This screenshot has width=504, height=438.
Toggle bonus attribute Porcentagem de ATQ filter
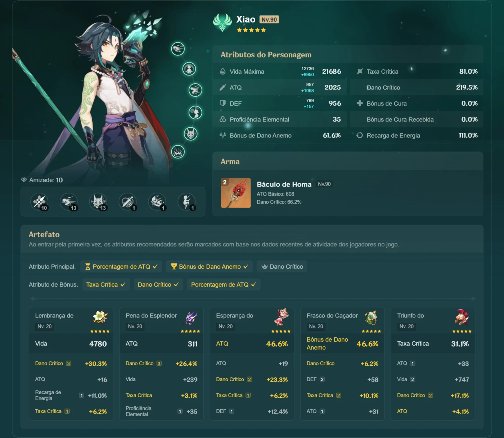(223, 284)
